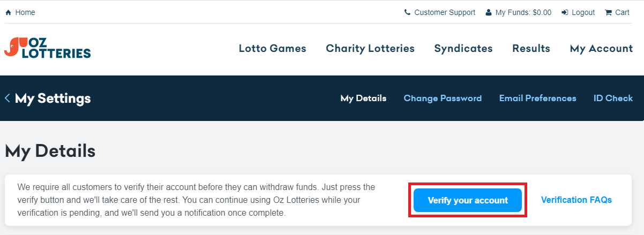This screenshot has width=644, height=235.
Task: Click the person icon beside My Funds
Action: pyautogui.click(x=488, y=12)
